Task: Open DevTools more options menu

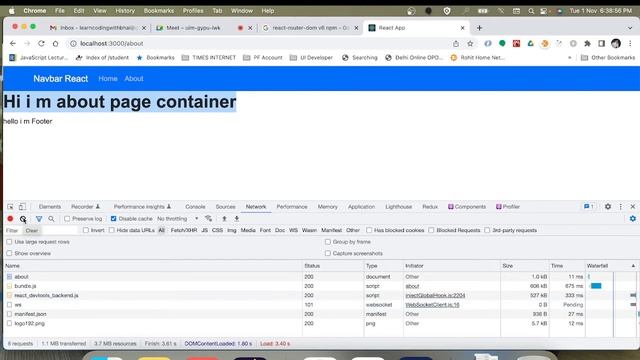Action: click(620, 207)
